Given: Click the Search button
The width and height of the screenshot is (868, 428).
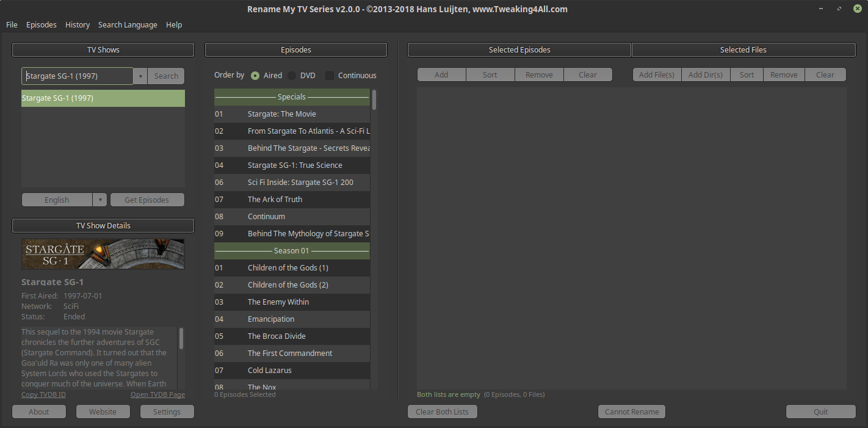Looking at the screenshot, I should (x=166, y=76).
